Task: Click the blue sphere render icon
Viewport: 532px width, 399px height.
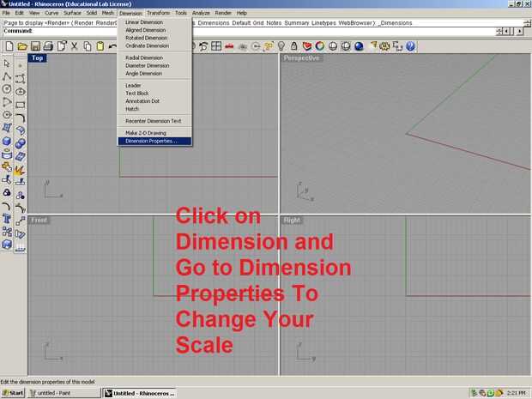Action: pyautogui.click(x=359, y=46)
